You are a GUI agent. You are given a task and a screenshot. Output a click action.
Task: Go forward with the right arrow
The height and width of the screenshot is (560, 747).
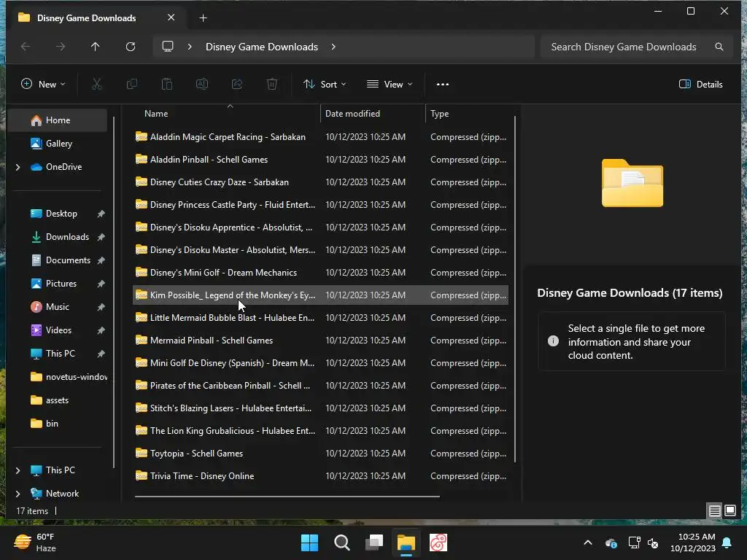pos(61,47)
